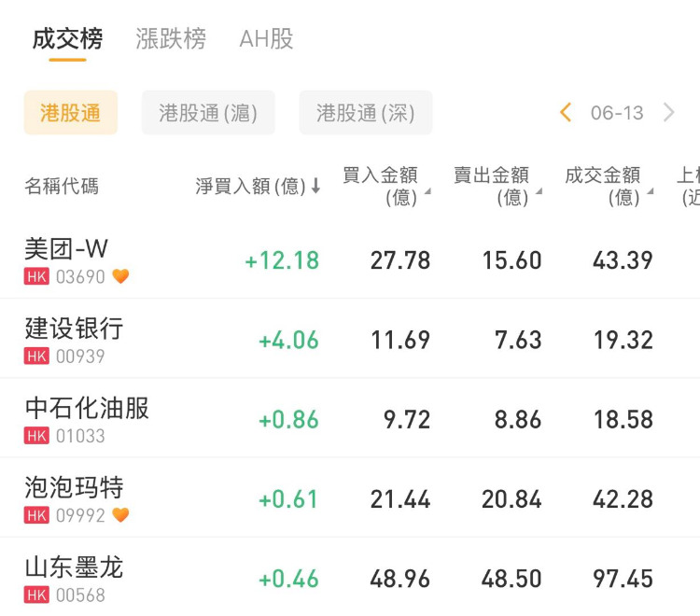This screenshot has width=700, height=616.
Task: Click net buy value +0.86
Action: point(288,420)
